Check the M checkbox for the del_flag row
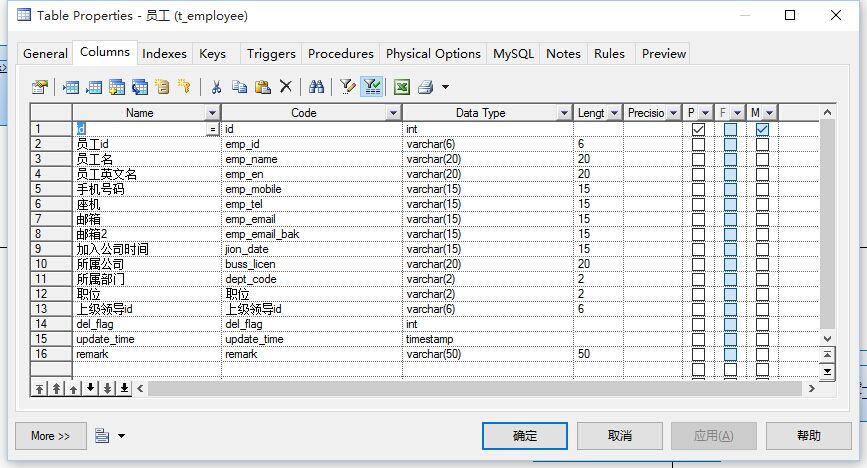The height and width of the screenshot is (468, 867). (x=762, y=324)
